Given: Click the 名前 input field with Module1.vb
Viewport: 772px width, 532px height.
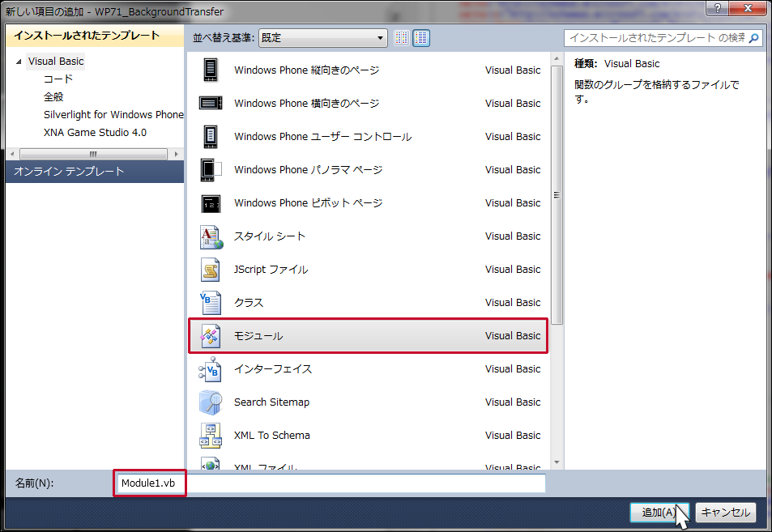Looking at the screenshot, I should click(x=331, y=483).
